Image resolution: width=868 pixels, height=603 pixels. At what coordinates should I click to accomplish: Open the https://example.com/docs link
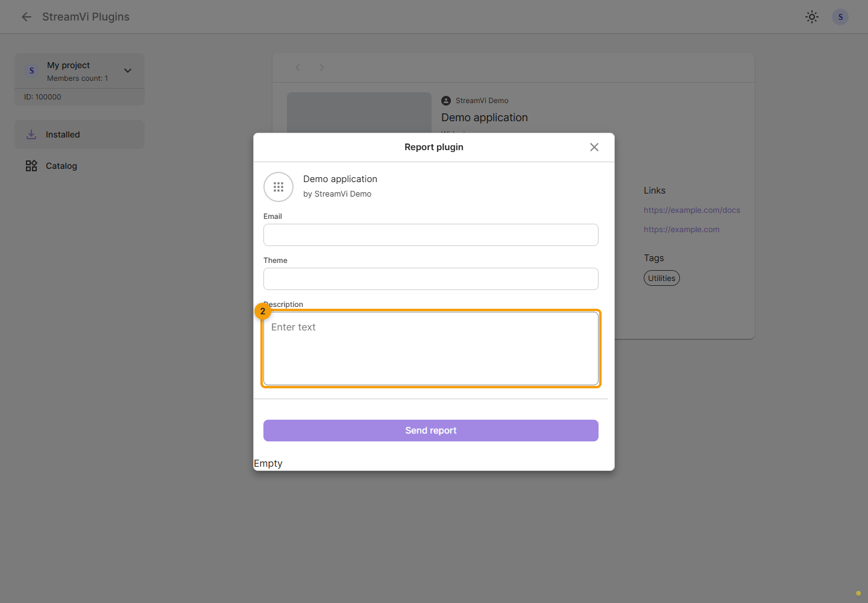(692, 210)
